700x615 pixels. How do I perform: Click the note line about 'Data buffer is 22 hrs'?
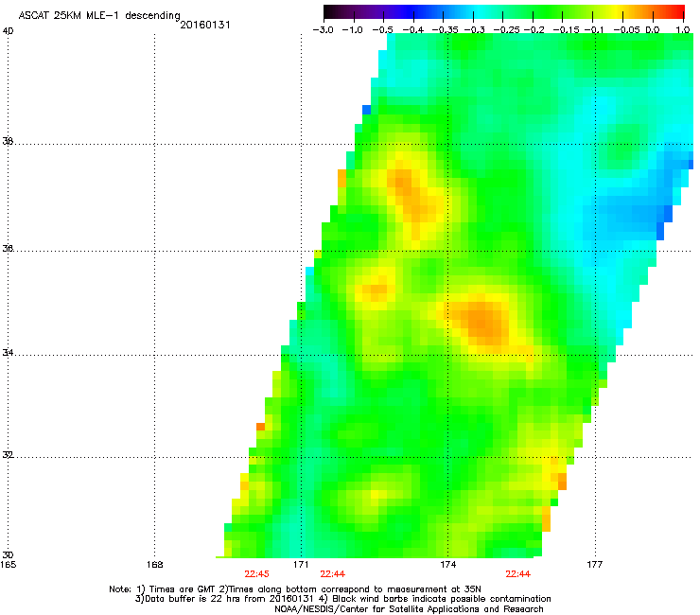(342, 599)
